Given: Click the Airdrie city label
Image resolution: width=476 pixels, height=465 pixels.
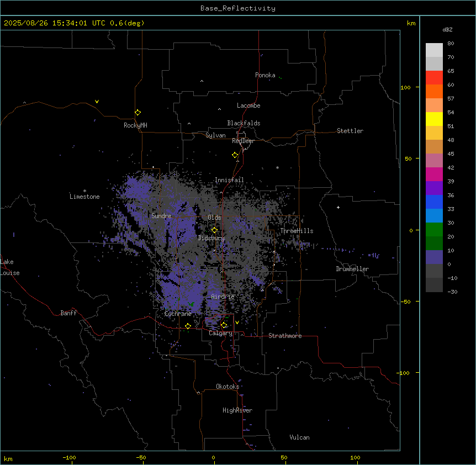Looking at the screenshot, I should (x=223, y=297).
